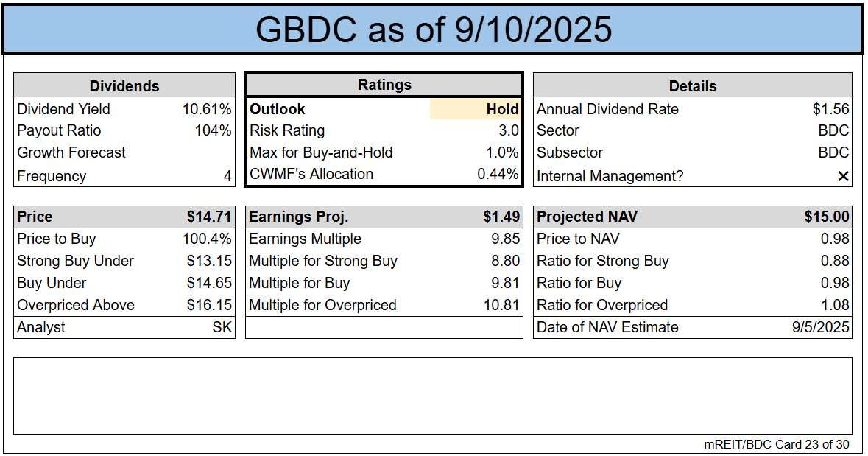Click the Internal Management? label
Viewport: 868px width, 456px height.
[x=610, y=176]
